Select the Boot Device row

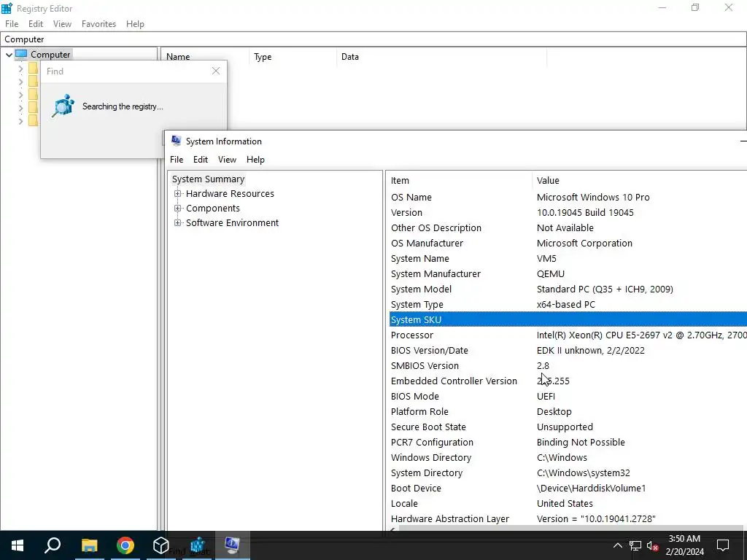(568, 488)
